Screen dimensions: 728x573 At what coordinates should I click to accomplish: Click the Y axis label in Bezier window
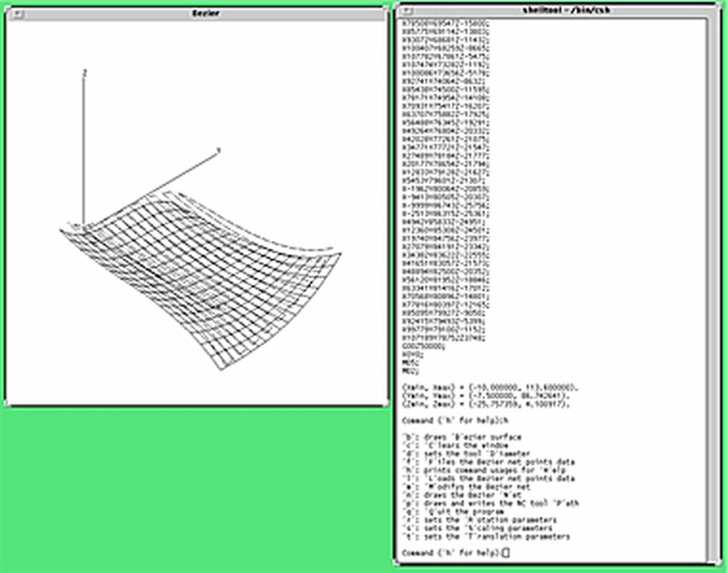(218, 149)
